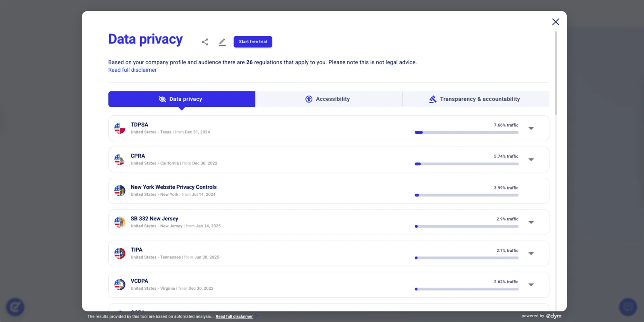Click the '2.7% traffic' label
This screenshot has height=322, width=644.
point(507,251)
